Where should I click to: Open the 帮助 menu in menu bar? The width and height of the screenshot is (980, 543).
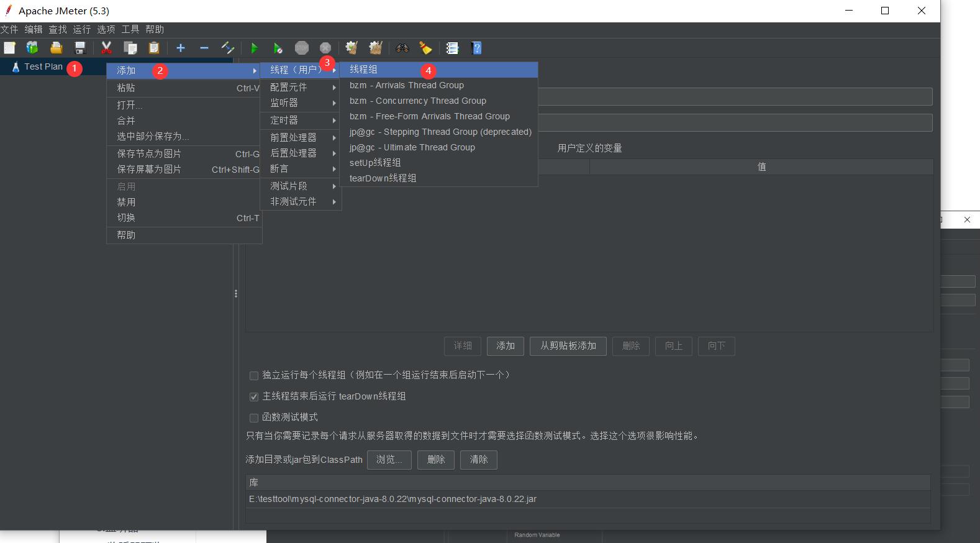(155, 29)
